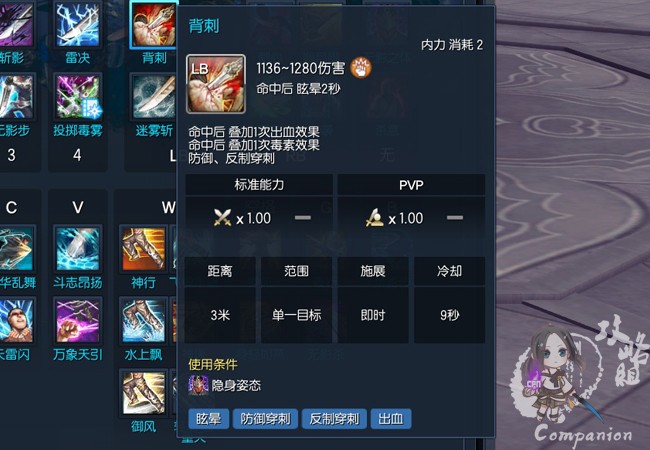Click the 出血 tag button

coord(391,419)
